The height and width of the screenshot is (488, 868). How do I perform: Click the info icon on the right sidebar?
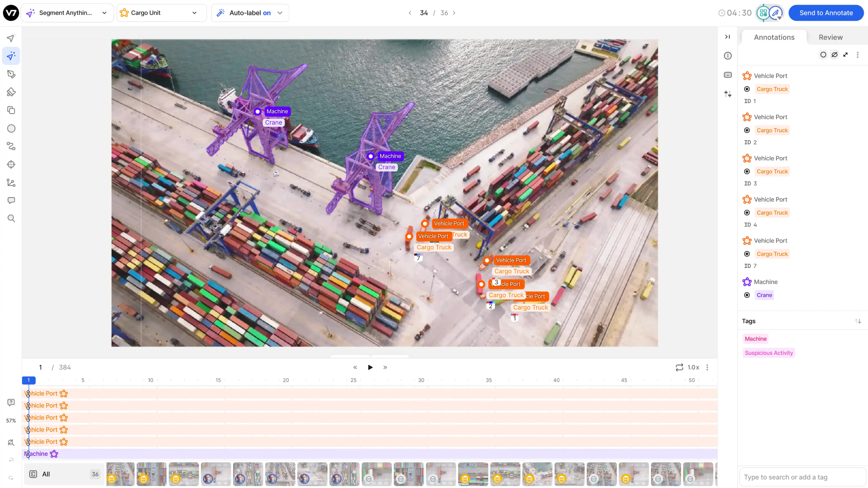click(727, 56)
